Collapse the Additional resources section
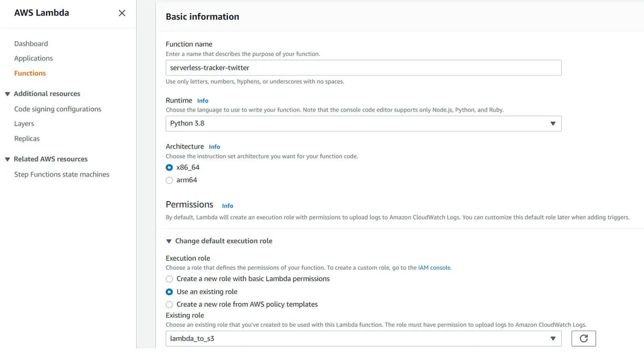The width and height of the screenshot is (644, 359). pyautogui.click(x=8, y=94)
